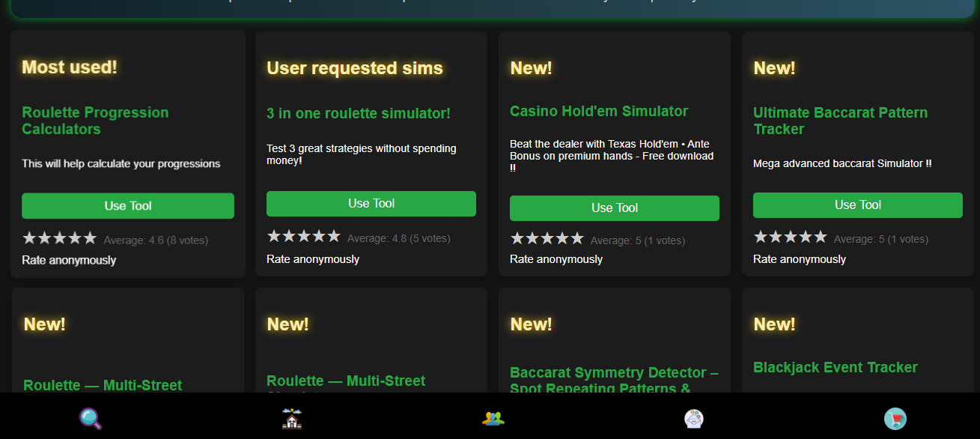Open the Casino Hold'em Simulator title link
Image resolution: width=980 pixels, height=439 pixels.
tap(599, 111)
